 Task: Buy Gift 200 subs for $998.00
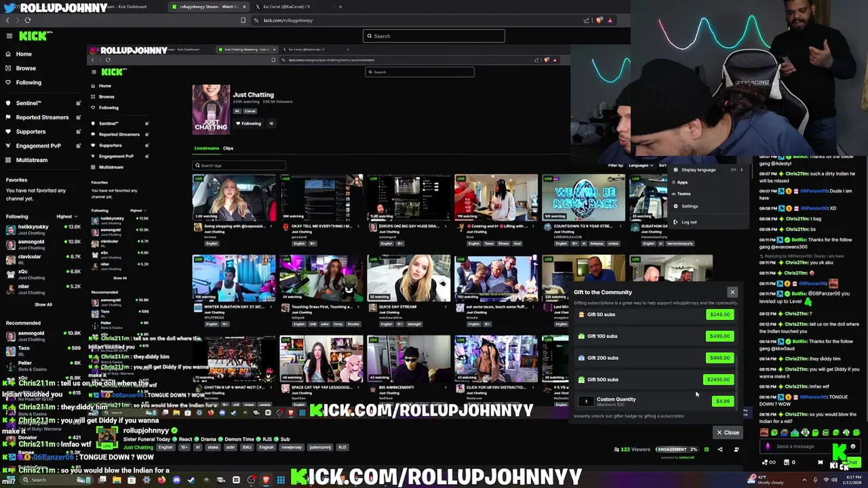pyautogui.click(x=719, y=358)
